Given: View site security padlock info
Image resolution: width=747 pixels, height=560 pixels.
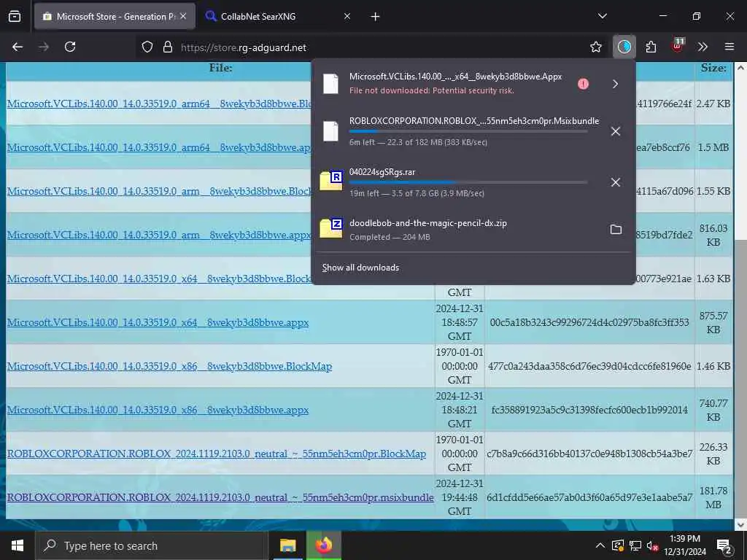Looking at the screenshot, I should click(x=167, y=47).
